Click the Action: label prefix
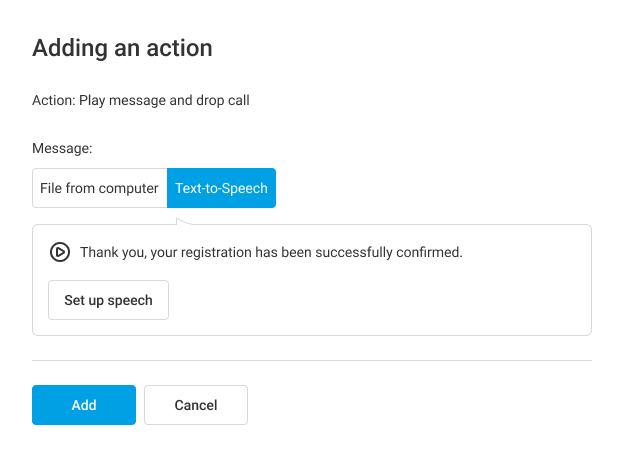Image resolution: width=624 pixels, height=457 pixels. [53, 100]
